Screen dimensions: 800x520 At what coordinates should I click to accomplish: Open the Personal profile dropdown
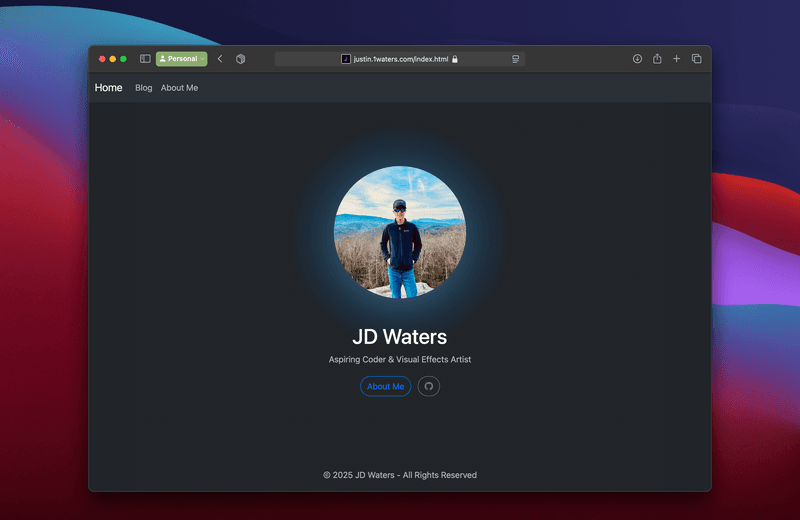182,59
